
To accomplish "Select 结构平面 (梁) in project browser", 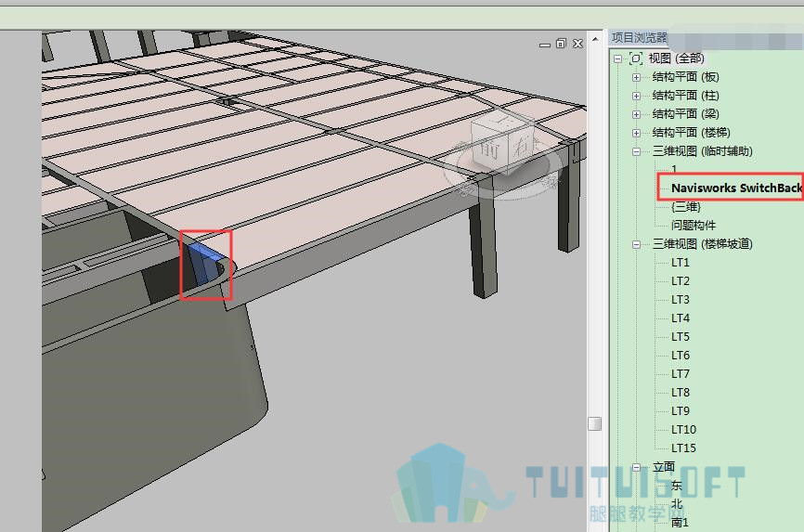I will [685, 114].
